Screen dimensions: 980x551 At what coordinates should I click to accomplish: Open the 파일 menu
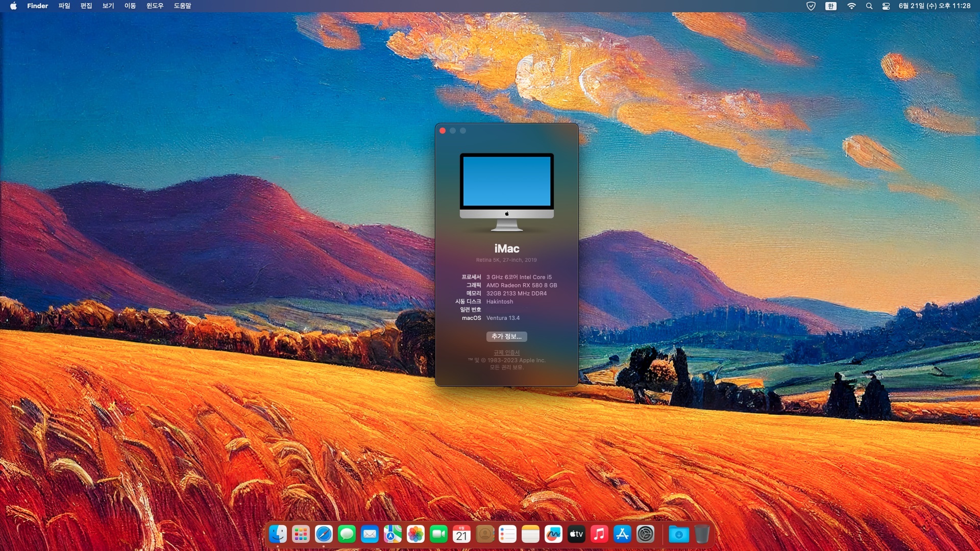[x=64, y=6]
